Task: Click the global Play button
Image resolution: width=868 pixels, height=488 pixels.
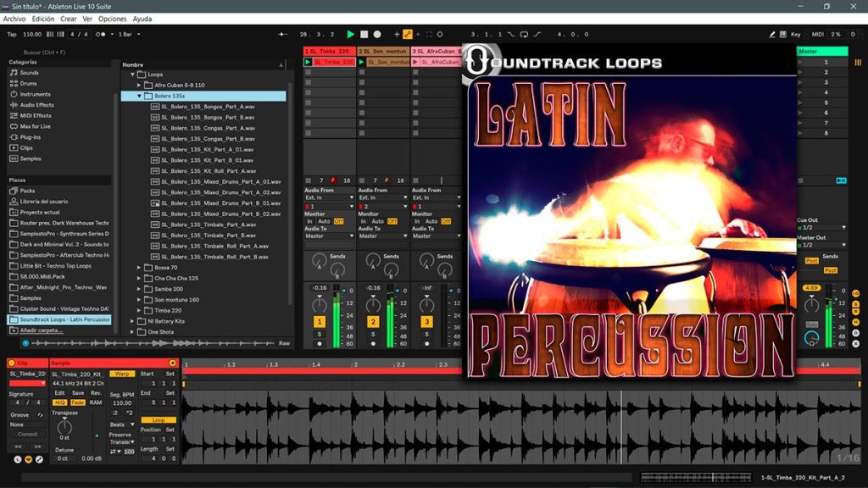Action: click(x=351, y=35)
